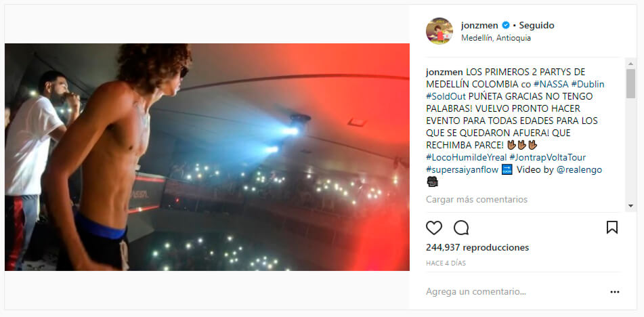Toggle the Seguido following status
Image resolution: width=644 pixels, height=317 pixels.
[536, 26]
